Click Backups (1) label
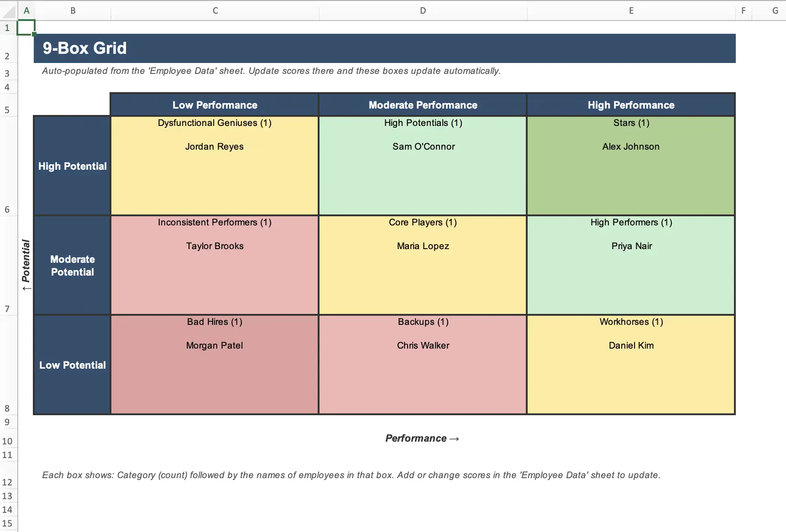 pos(423,322)
